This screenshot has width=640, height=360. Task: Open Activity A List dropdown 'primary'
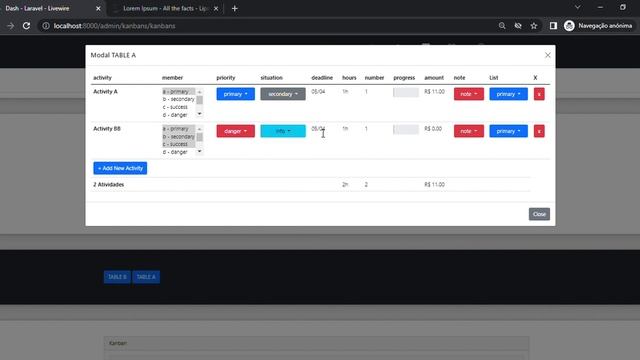(509, 94)
